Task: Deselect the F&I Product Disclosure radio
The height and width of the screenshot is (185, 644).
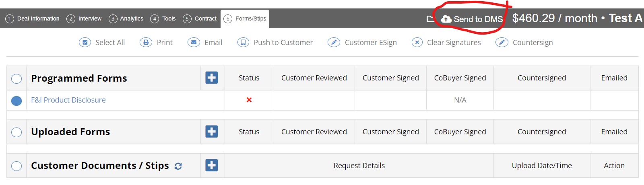Action: 17,101
